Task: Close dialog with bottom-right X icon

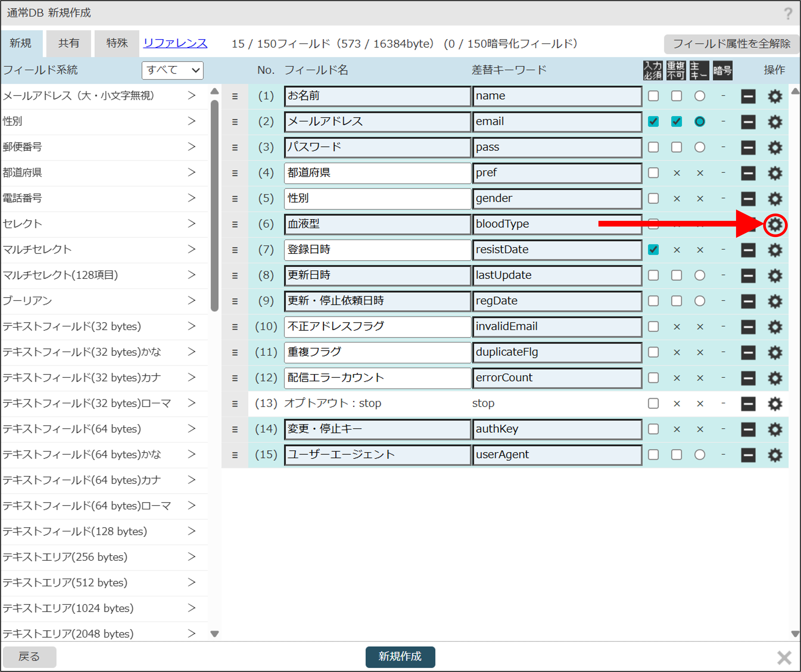Action: click(784, 657)
